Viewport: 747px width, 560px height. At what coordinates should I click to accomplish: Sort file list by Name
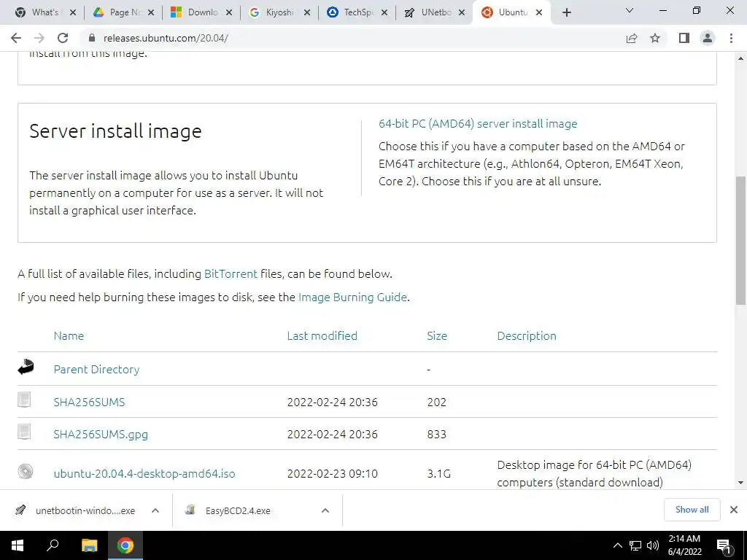69,335
